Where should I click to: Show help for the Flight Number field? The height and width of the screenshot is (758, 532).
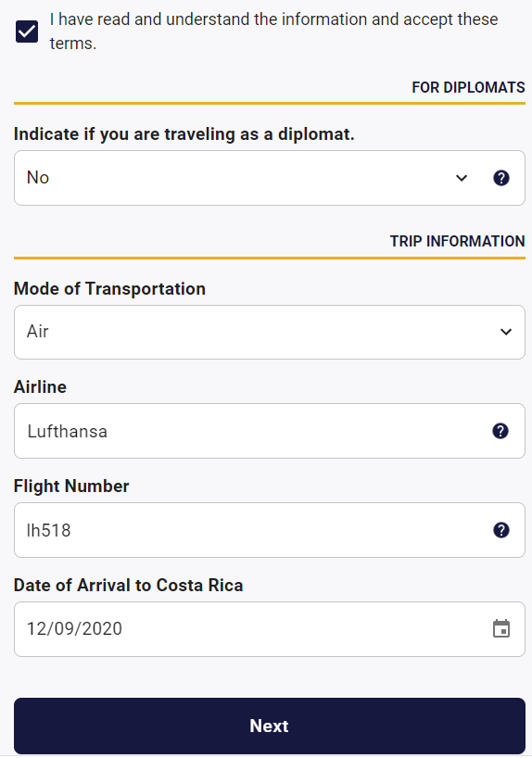(501, 530)
